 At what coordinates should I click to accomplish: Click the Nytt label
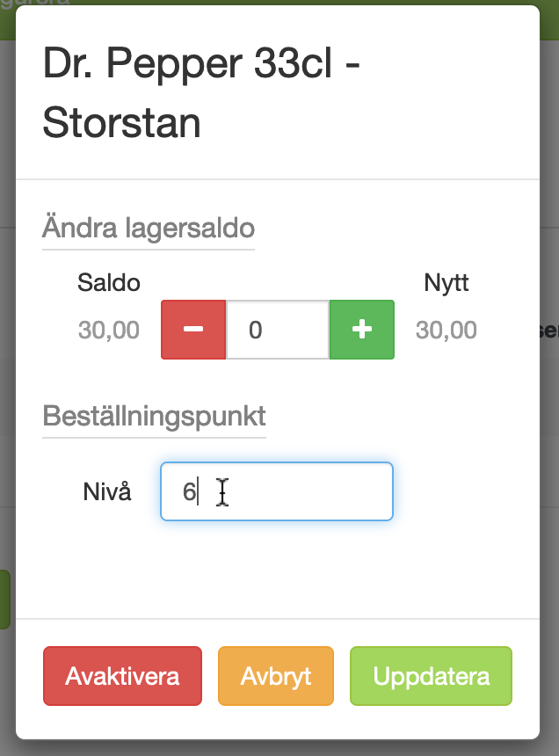click(446, 283)
